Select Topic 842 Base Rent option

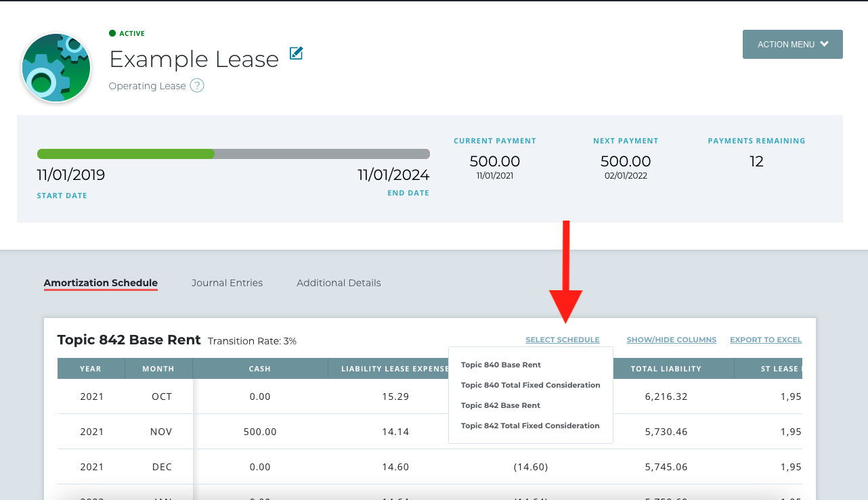[x=501, y=405]
